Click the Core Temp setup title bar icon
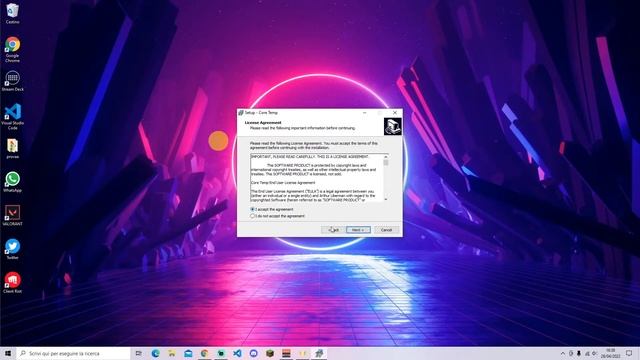 241,113
